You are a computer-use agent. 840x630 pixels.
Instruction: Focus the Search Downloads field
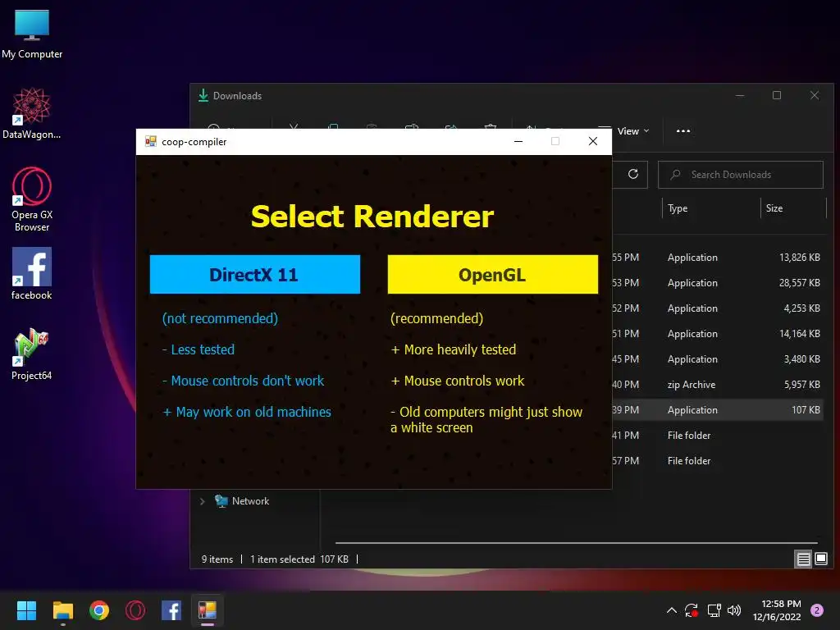[741, 175]
